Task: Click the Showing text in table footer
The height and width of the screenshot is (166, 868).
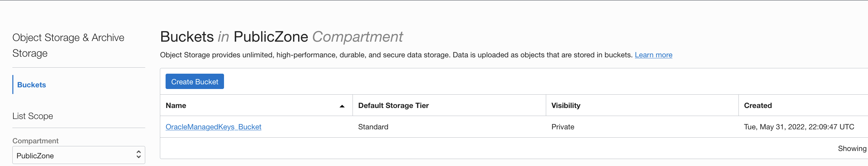Action: tap(852, 148)
